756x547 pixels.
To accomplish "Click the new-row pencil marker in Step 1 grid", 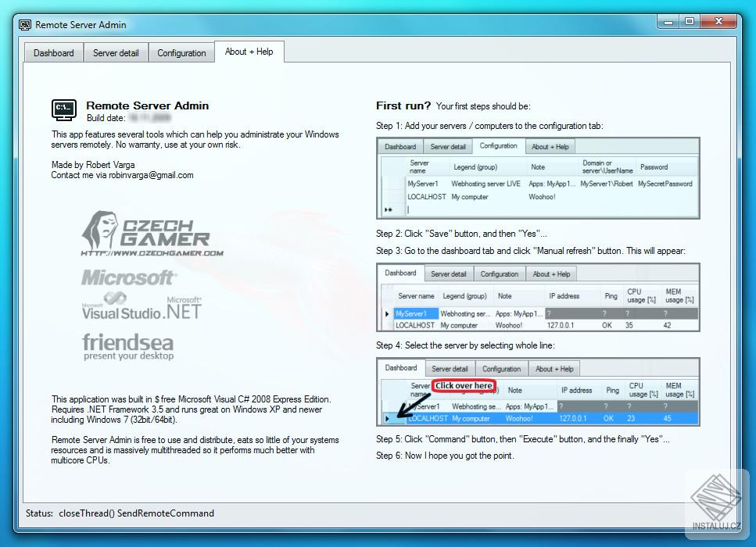I will (386, 209).
